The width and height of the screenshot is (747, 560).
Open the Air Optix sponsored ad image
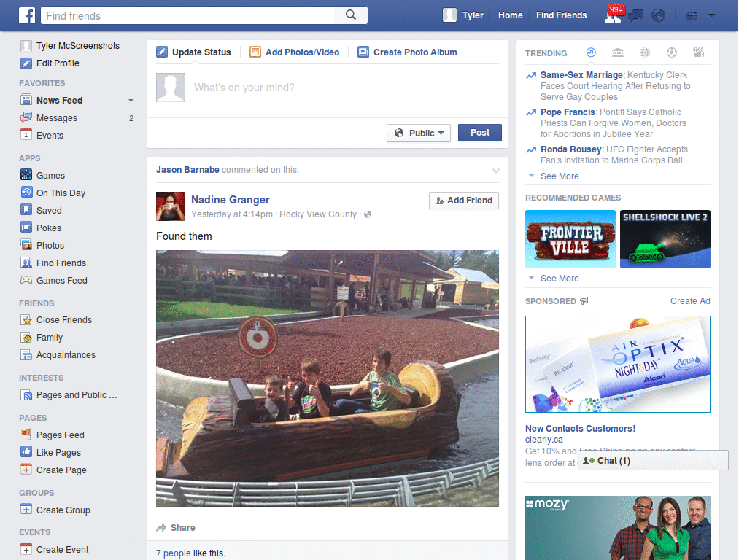coord(618,365)
